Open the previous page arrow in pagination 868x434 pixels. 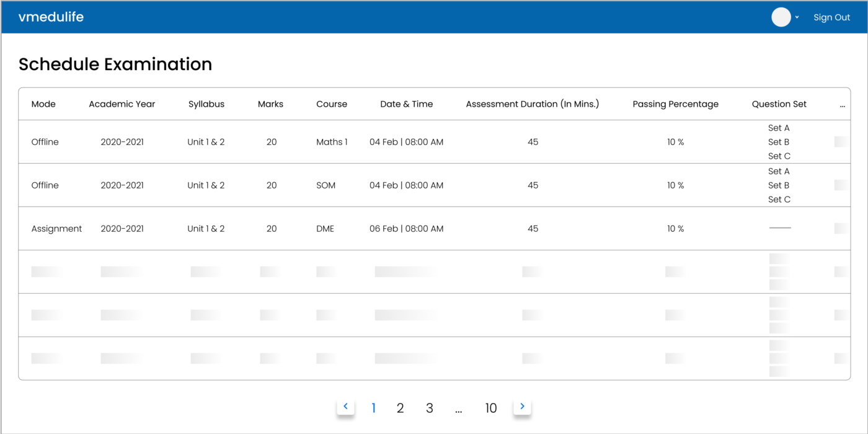pos(345,406)
